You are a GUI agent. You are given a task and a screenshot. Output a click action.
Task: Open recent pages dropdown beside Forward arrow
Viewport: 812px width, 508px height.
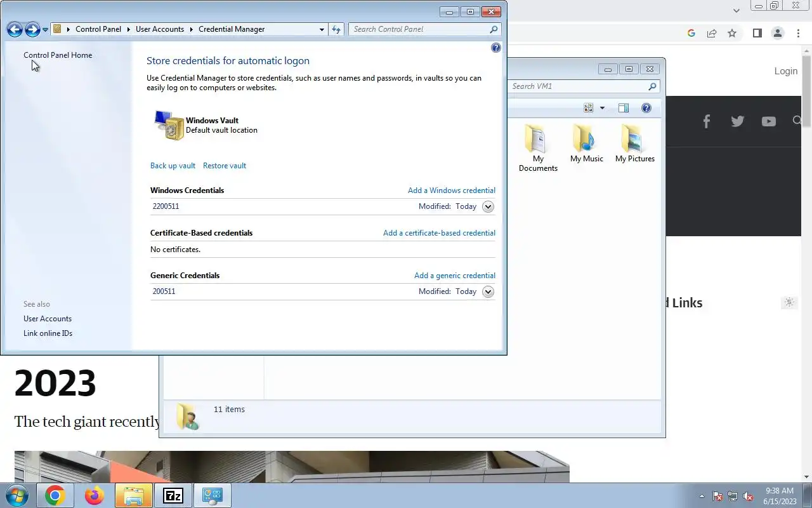45,30
